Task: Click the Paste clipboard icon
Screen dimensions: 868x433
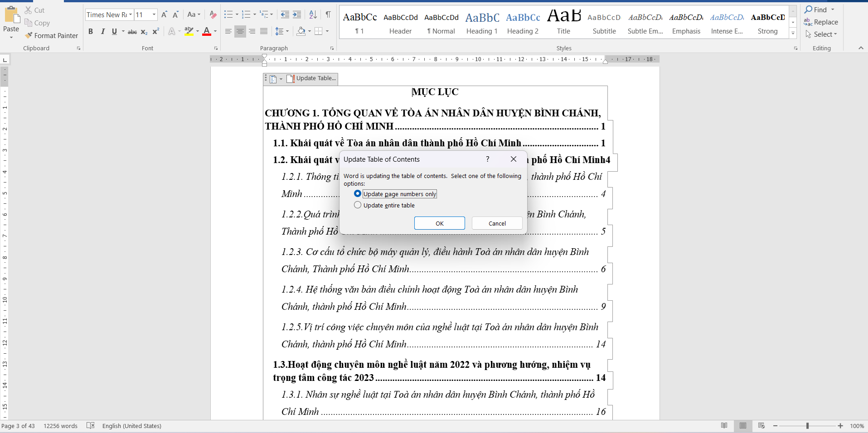Action: [11, 14]
